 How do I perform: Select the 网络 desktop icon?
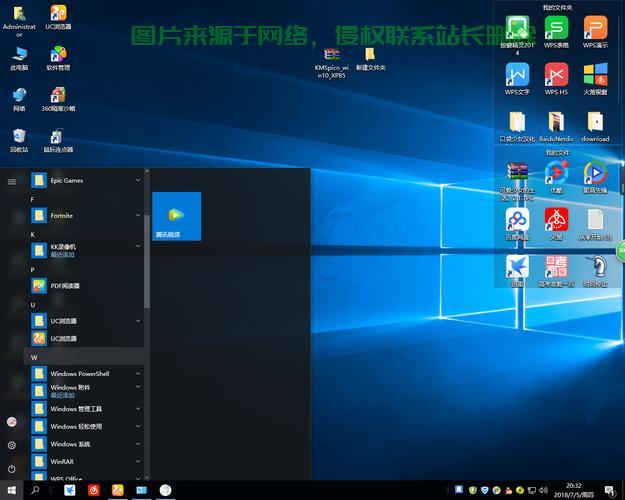pyautogui.click(x=19, y=99)
